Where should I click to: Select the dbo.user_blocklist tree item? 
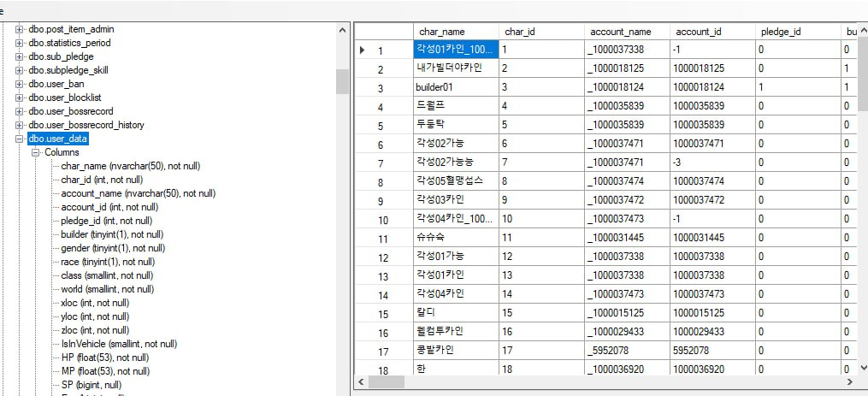[65, 98]
